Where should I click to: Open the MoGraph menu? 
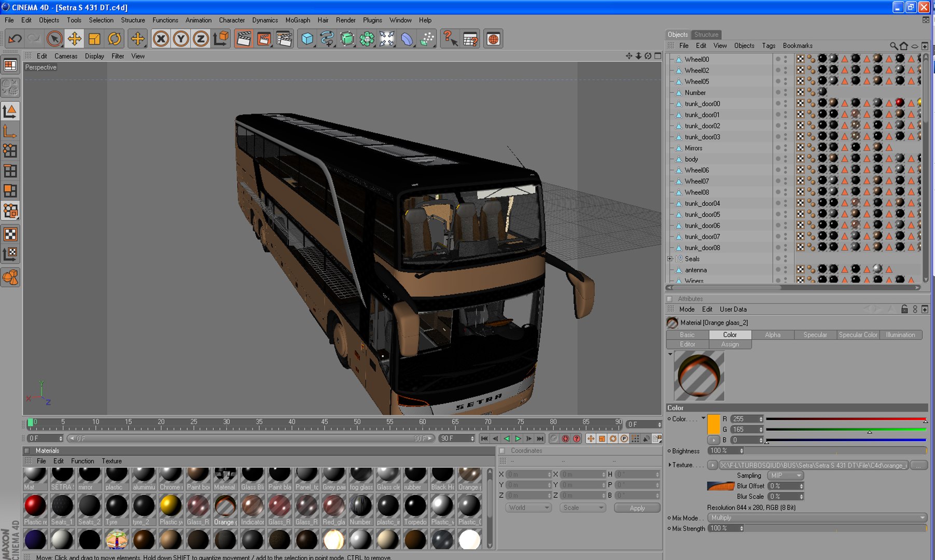click(x=298, y=20)
